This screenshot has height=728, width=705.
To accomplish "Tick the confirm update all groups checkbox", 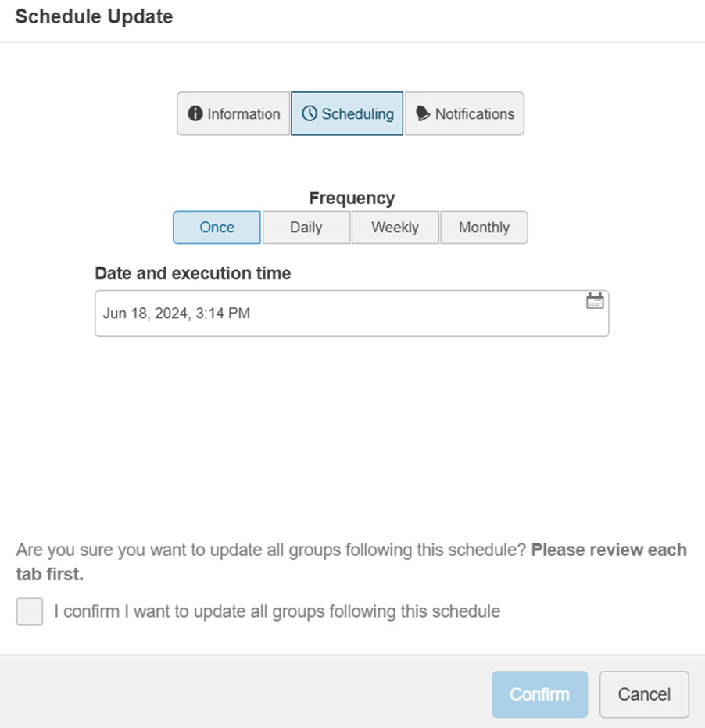I will 30,611.
